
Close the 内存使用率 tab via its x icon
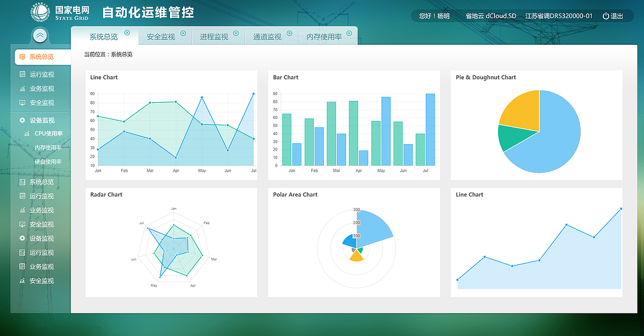pyautogui.click(x=349, y=33)
